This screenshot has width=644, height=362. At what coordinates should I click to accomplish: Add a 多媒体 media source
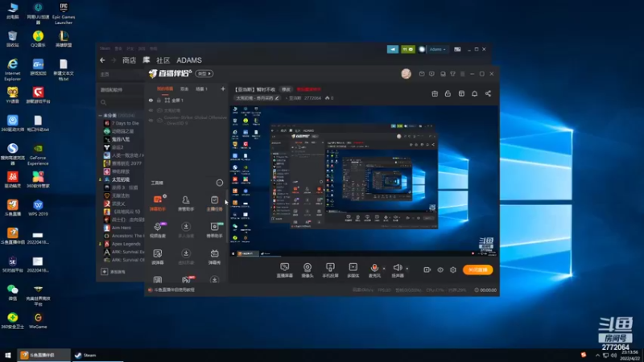tap(353, 270)
